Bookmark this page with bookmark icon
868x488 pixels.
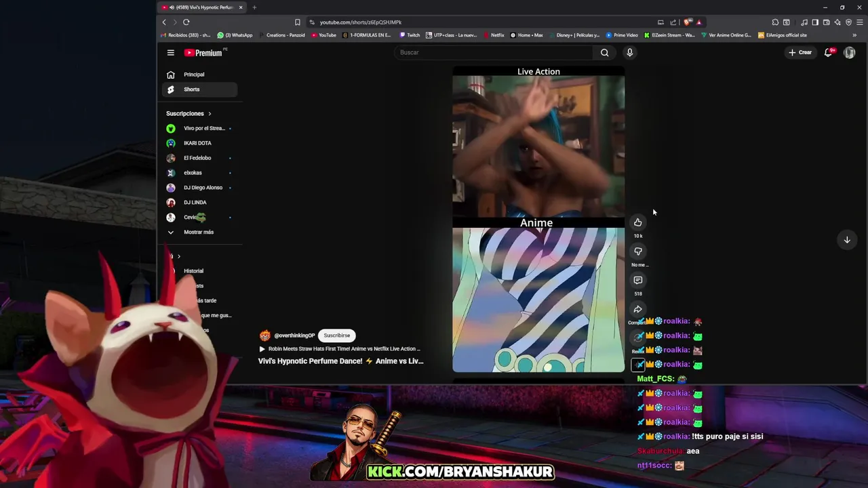pos(297,22)
